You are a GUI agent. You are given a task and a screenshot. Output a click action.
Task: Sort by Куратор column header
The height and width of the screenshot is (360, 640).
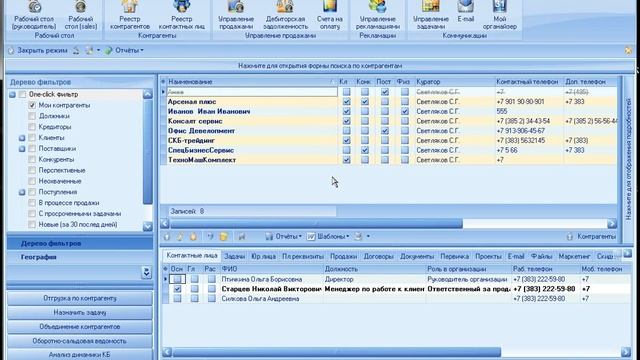454,82
